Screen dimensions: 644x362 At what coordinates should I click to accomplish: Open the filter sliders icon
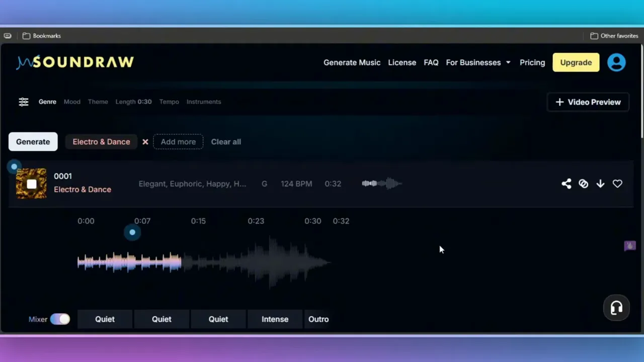click(24, 102)
